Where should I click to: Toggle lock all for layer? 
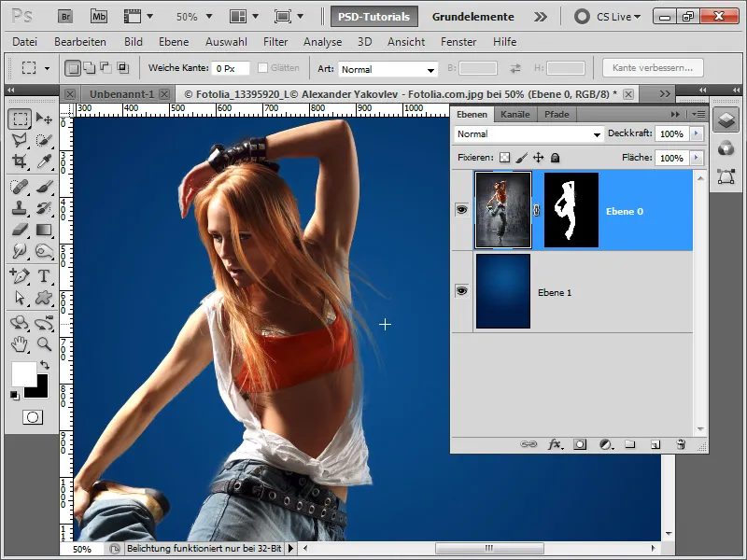555,158
